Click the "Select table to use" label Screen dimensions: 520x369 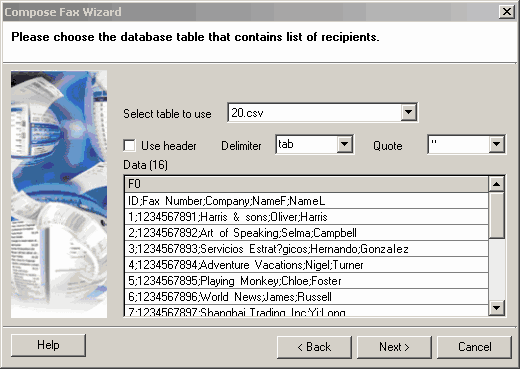(x=167, y=114)
